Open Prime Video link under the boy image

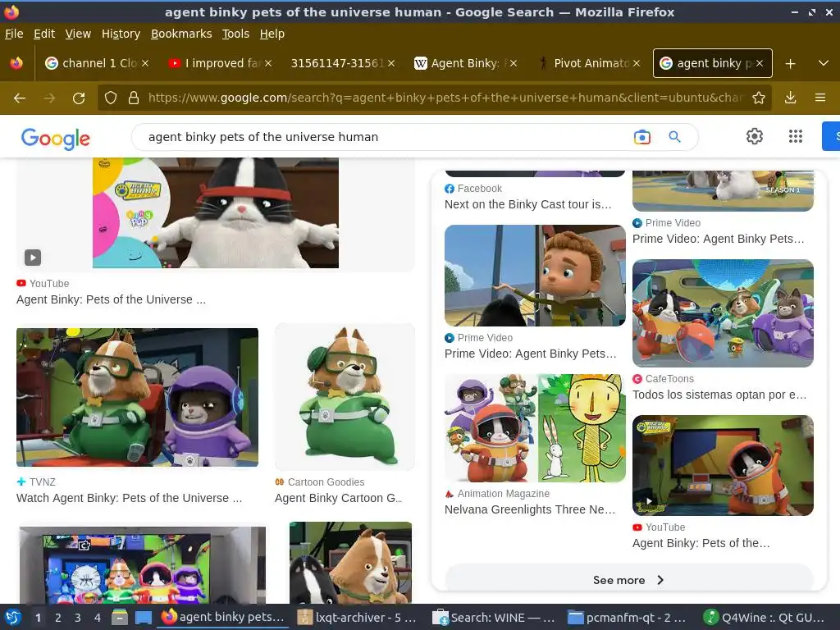coord(531,354)
